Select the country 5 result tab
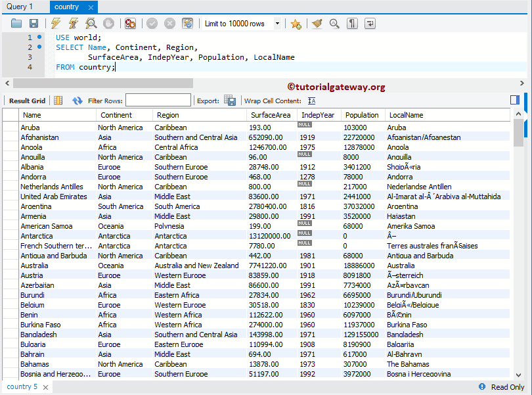 [x=22, y=387]
